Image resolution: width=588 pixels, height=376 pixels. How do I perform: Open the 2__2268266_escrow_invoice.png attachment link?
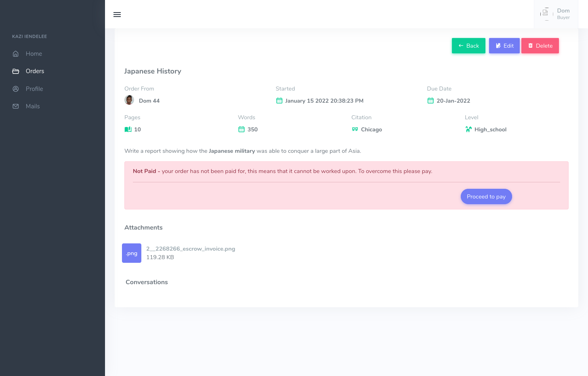point(191,249)
